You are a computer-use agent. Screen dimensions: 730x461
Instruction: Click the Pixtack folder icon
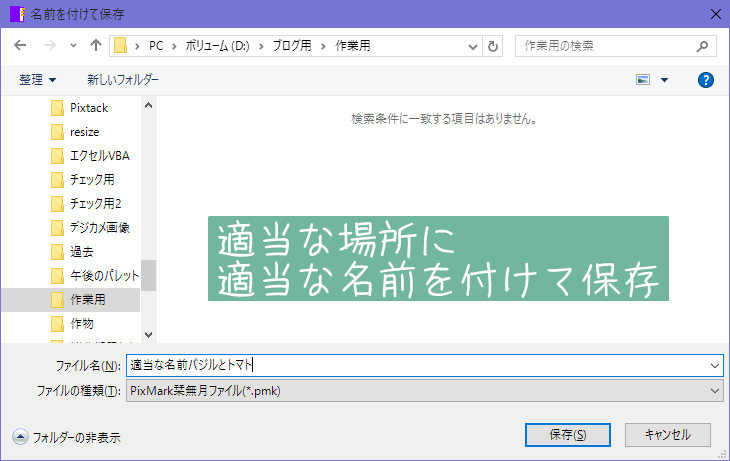coord(57,108)
